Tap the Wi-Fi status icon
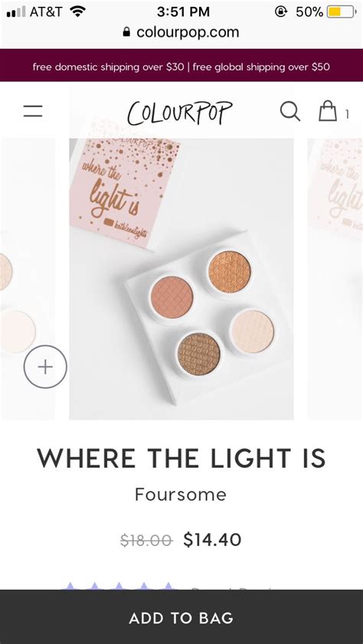The width and height of the screenshot is (363, 644). tap(77, 11)
